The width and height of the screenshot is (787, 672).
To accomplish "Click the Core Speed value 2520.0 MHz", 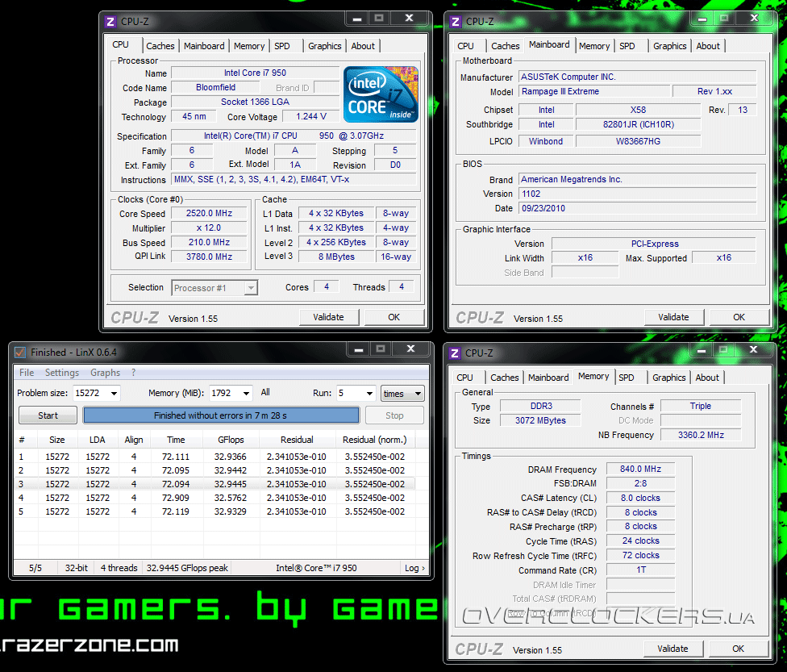I will point(209,214).
